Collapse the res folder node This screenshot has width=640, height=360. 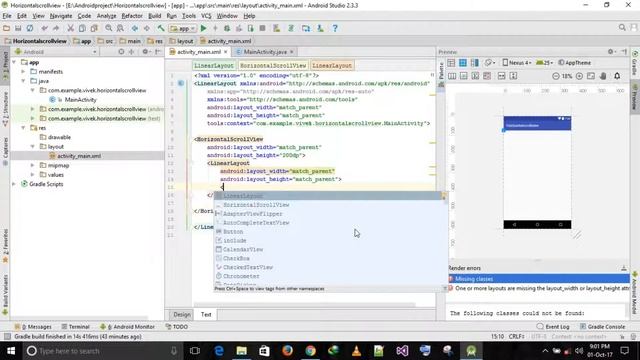coord(23,128)
